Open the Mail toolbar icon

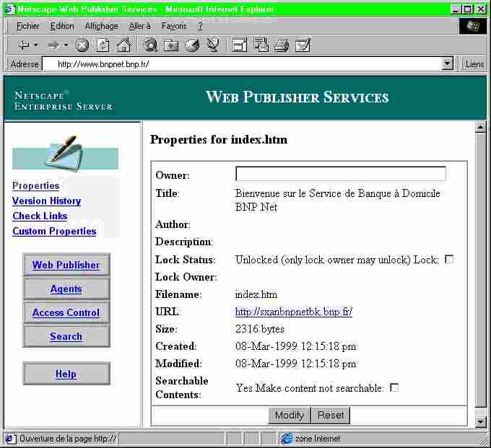pos(261,45)
